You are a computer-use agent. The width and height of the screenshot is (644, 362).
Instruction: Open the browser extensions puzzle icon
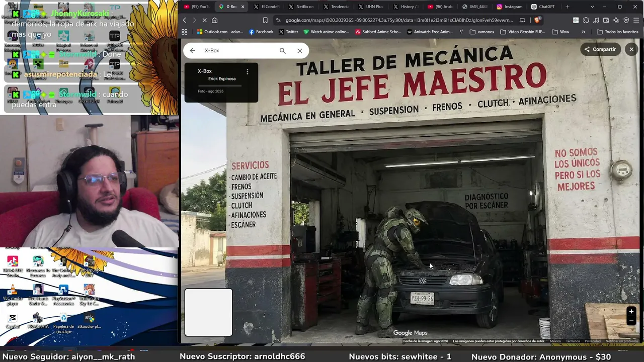point(586,20)
